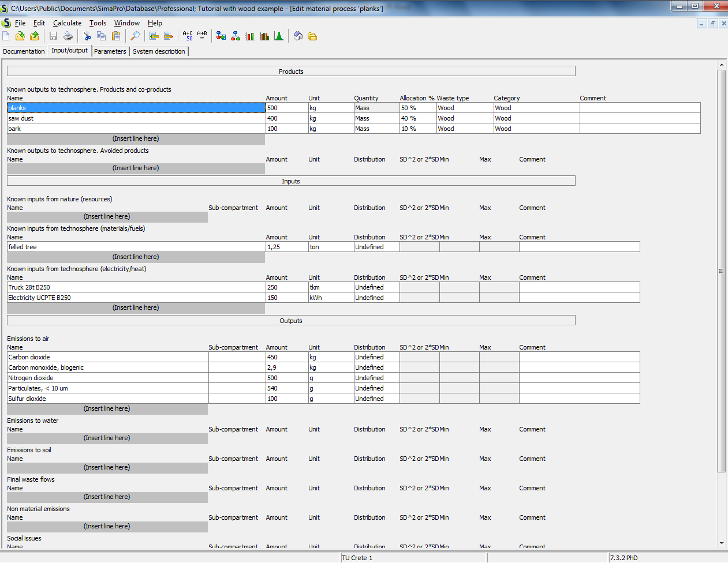This screenshot has width=728, height=563.
Task: Click the Paste clipboard icon
Action: click(115, 36)
